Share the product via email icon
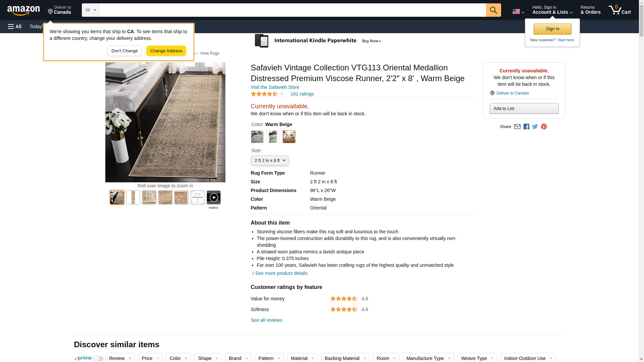The image size is (644, 362). click(517, 127)
